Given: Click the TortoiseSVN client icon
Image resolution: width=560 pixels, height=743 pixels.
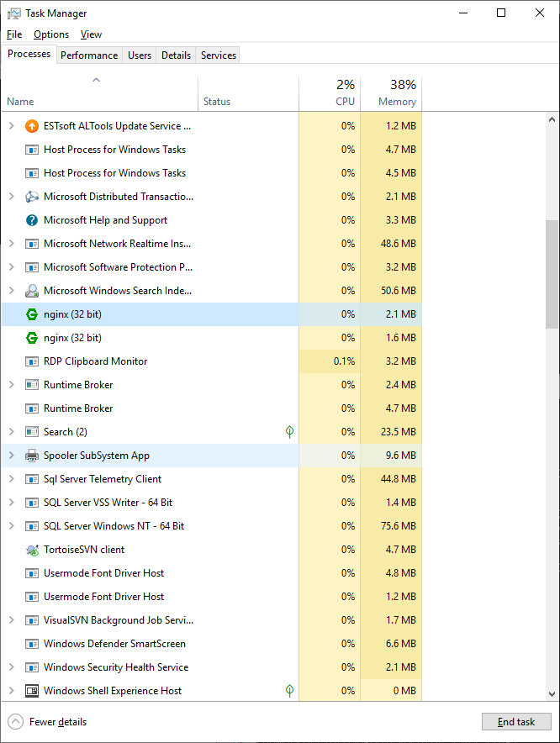Looking at the screenshot, I should click(x=32, y=550).
